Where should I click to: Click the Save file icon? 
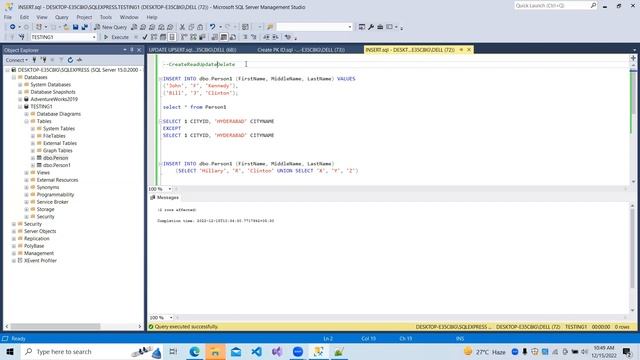[76, 27]
